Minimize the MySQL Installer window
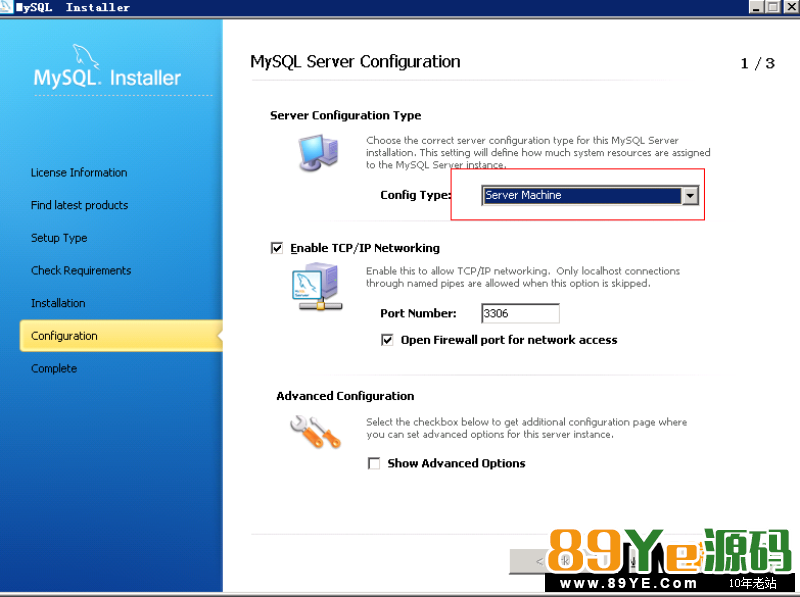 [x=756, y=7]
